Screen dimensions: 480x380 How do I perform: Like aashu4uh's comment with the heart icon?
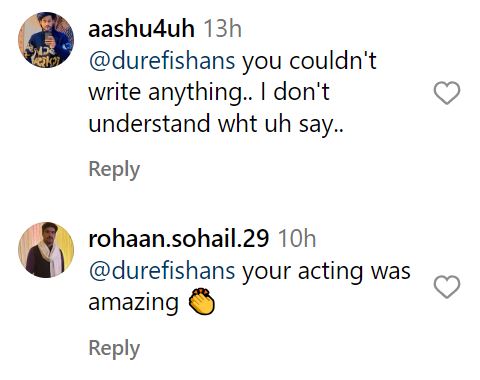coord(447,93)
